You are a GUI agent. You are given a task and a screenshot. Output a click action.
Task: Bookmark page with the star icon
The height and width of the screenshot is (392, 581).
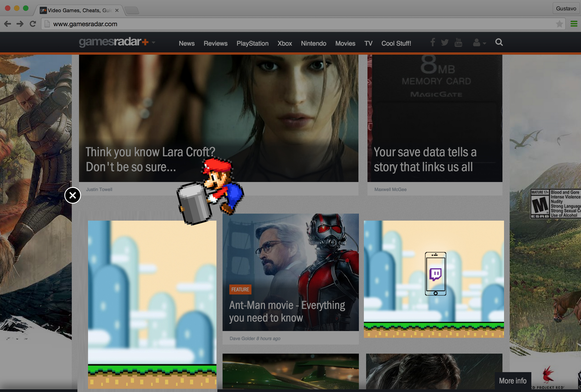tap(560, 24)
